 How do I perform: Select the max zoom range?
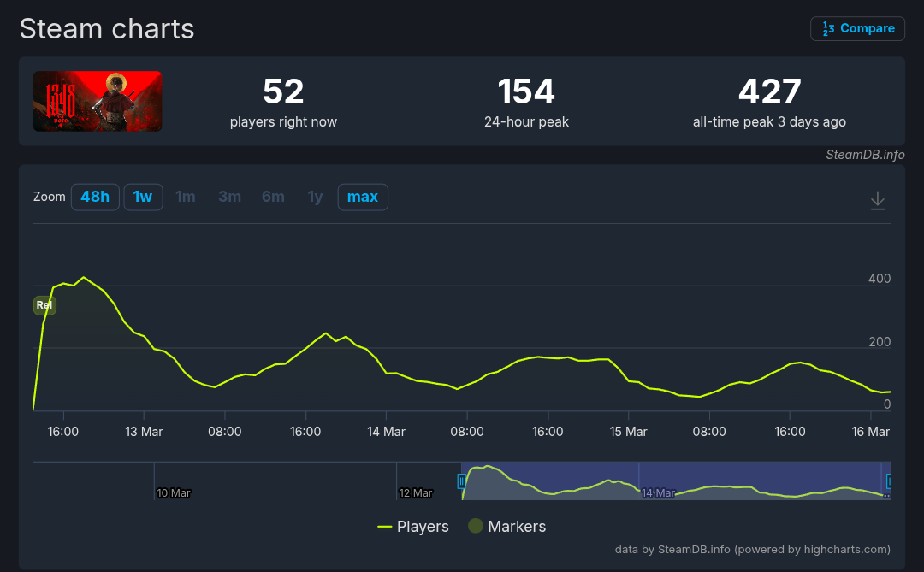point(363,197)
